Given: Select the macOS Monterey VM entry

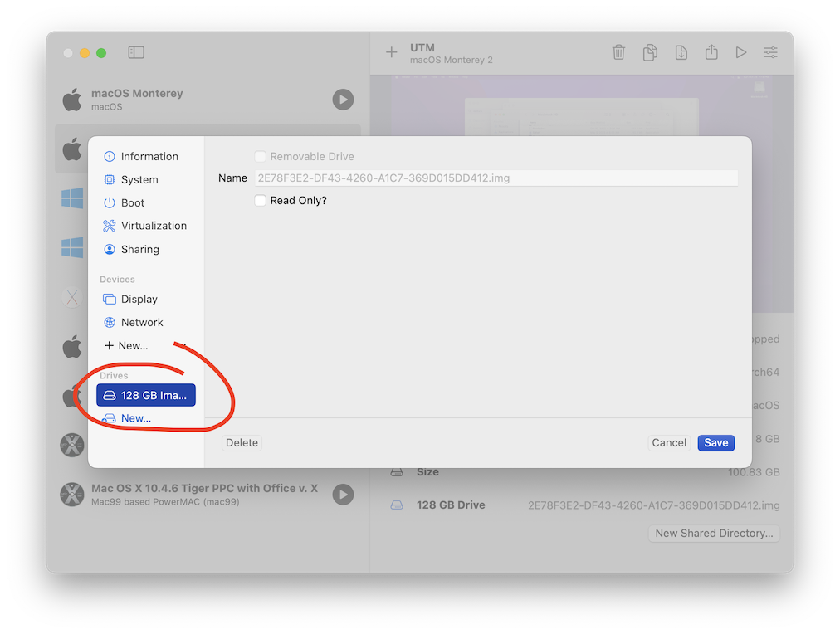Looking at the screenshot, I should coord(208,100).
